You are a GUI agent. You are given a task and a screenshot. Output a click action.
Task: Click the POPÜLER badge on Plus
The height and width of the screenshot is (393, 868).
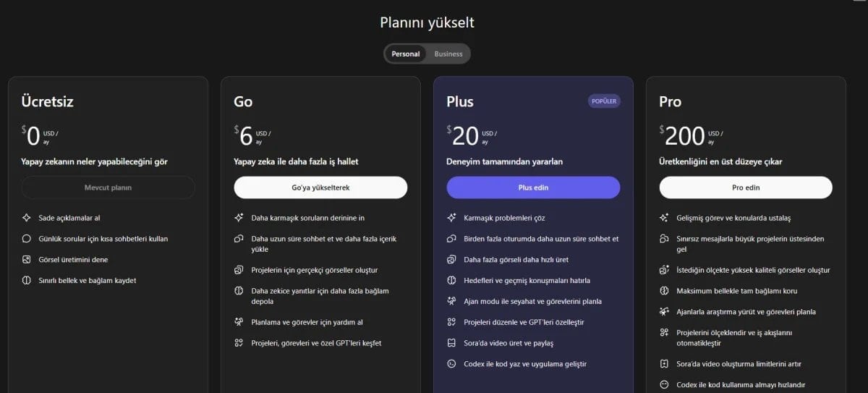[x=604, y=101]
